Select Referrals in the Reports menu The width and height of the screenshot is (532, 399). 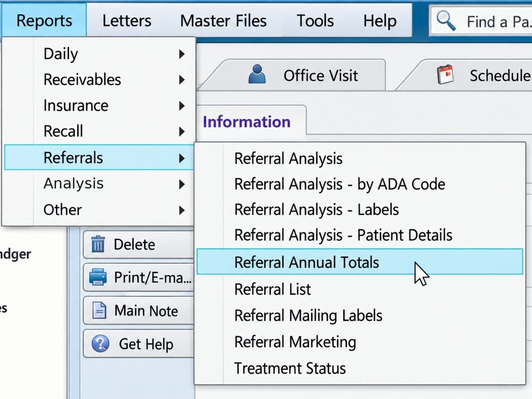point(99,157)
